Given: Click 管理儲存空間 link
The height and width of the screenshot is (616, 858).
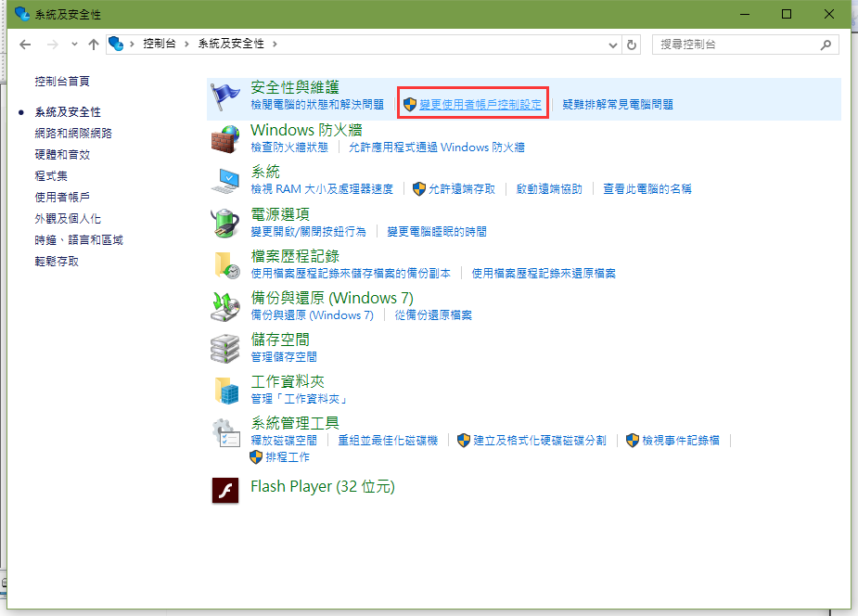Looking at the screenshot, I should pos(284,356).
